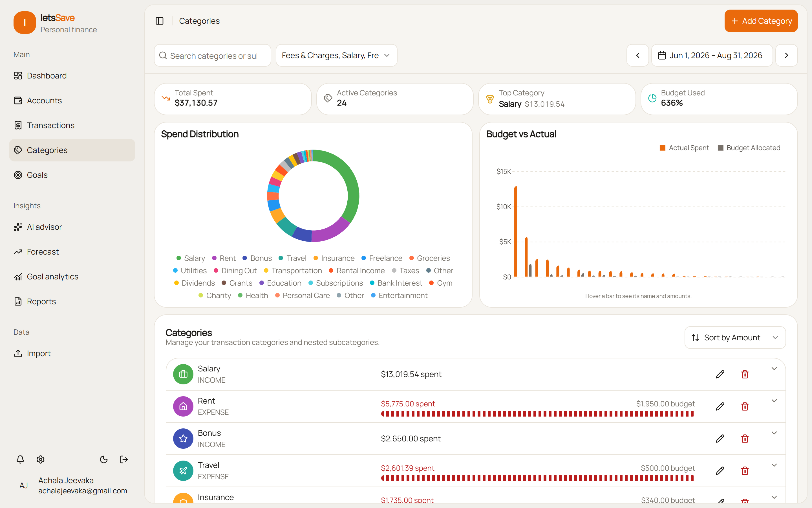Image resolution: width=812 pixels, height=508 pixels.
Task: Open the category filter dropdown
Action: pos(337,55)
